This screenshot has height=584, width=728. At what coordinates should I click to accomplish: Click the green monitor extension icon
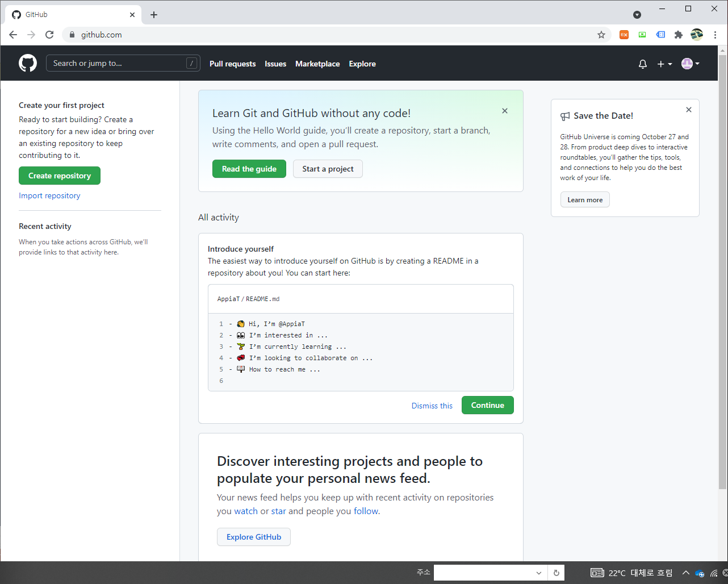[642, 35]
